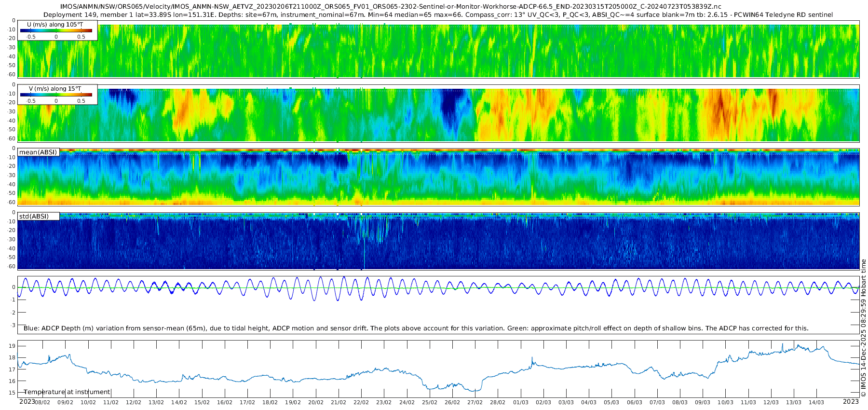Screen dimensions: 868x410
Task: Click the '2023' year label at axis start
Action: tap(27, 402)
